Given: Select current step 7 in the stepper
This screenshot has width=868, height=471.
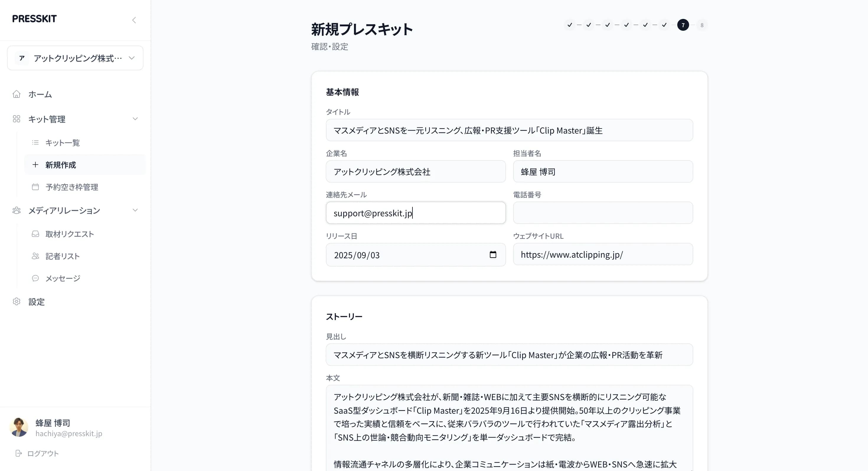Looking at the screenshot, I should [x=683, y=25].
